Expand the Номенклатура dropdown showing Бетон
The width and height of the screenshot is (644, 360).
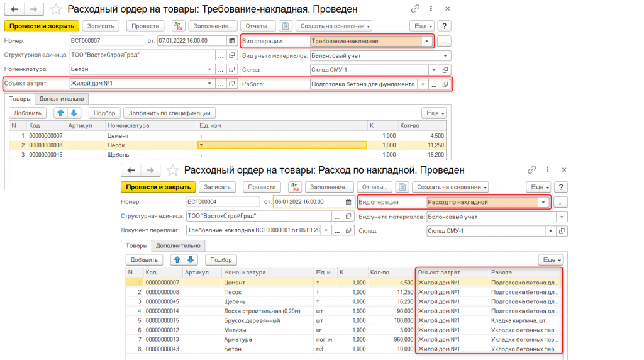pos(208,69)
